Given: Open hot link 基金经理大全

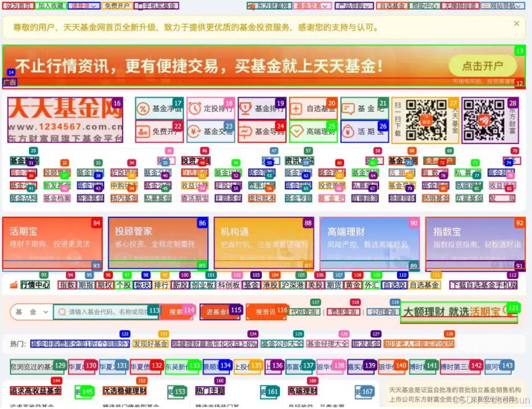Looking at the screenshot, I should point(327,344).
